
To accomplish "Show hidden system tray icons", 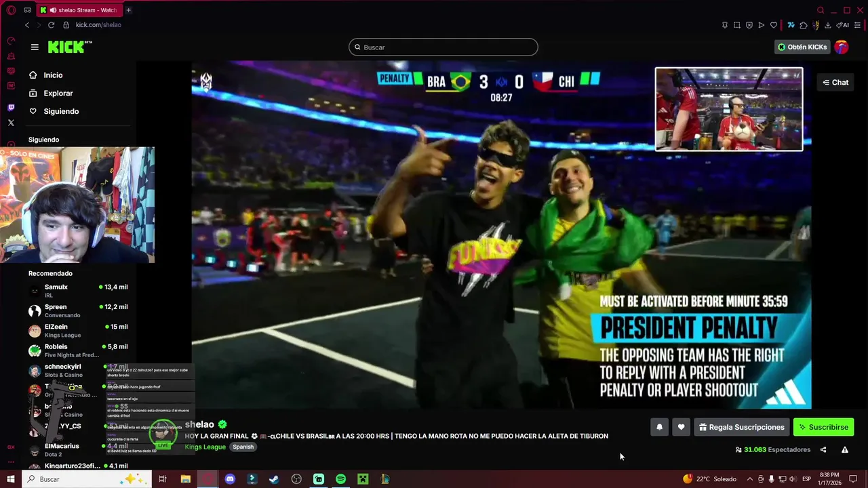I will (x=749, y=479).
